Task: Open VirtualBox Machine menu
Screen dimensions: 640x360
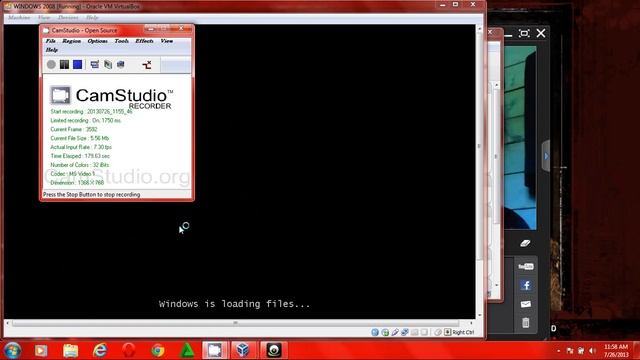Action: coord(19,18)
